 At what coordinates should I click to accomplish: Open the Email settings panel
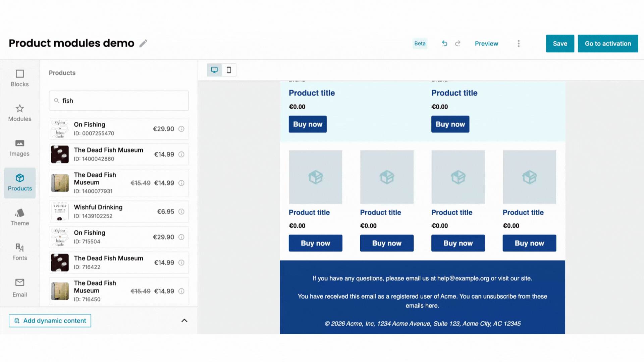[x=19, y=288]
